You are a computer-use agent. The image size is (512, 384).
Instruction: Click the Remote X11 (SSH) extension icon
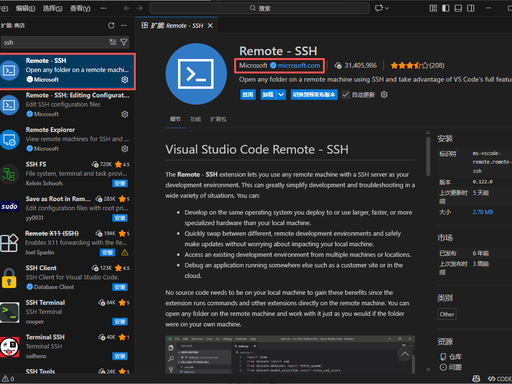point(9,243)
